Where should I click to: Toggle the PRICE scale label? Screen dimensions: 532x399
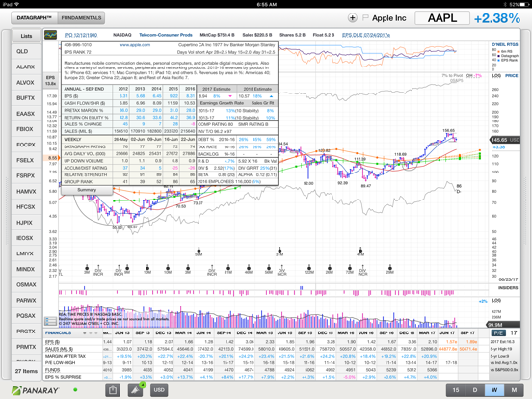(512, 76)
